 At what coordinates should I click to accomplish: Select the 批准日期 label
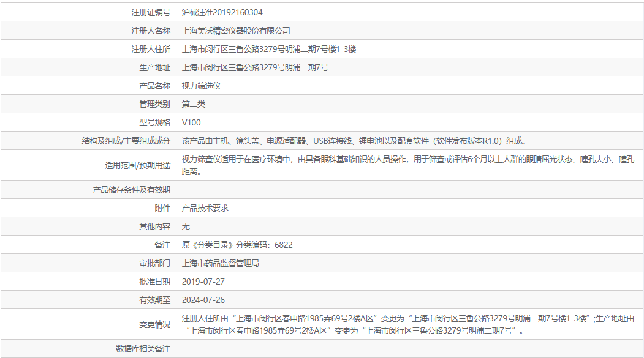point(155,282)
